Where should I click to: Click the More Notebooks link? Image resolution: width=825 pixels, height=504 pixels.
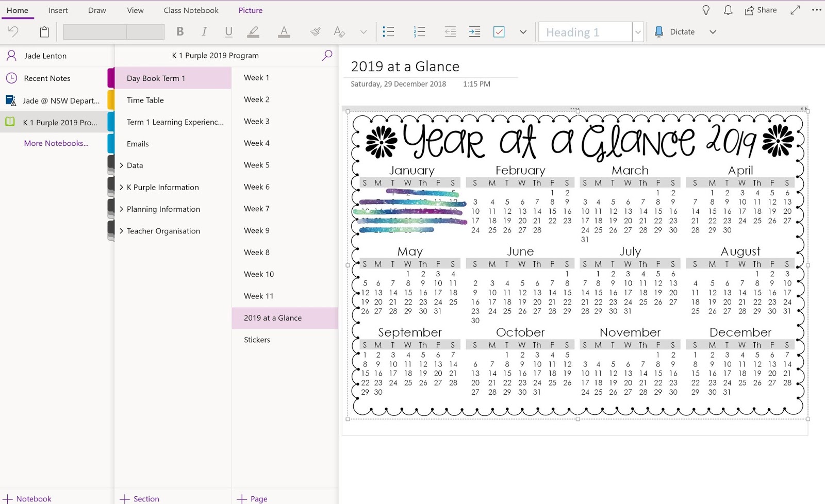56,143
